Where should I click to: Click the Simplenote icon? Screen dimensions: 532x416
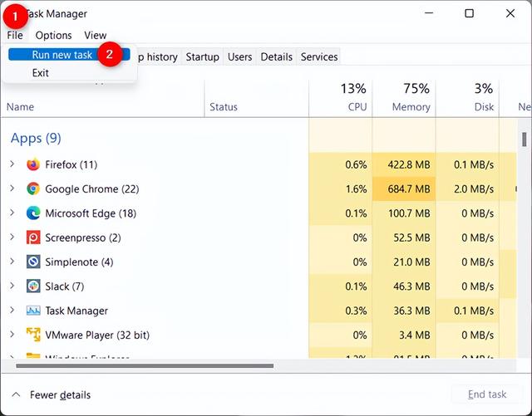33,262
